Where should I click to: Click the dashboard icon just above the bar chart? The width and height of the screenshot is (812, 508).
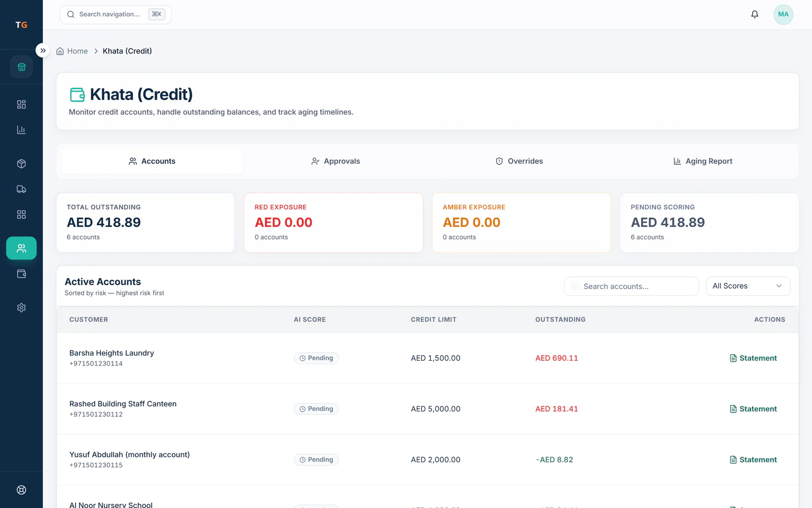click(x=21, y=104)
